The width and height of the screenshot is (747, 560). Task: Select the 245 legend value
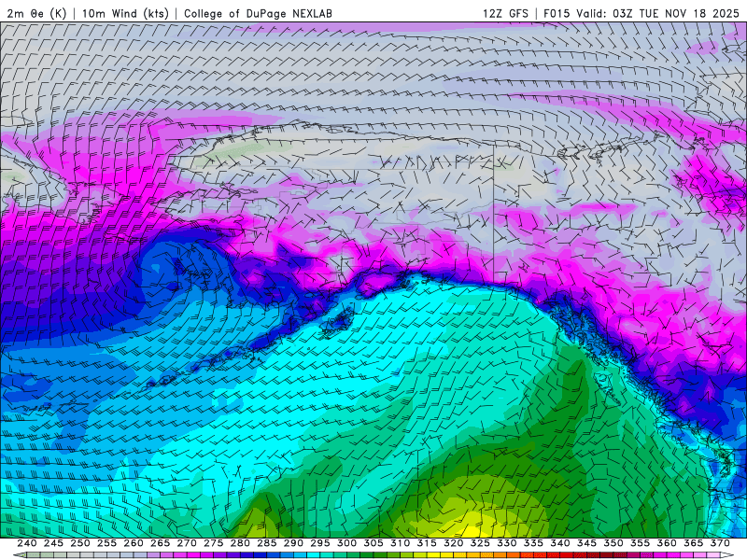(x=53, y=543)
